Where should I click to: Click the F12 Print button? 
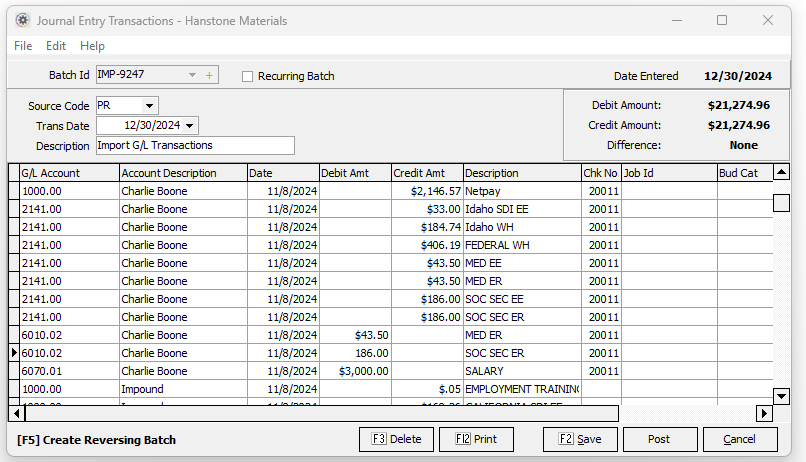476,439
